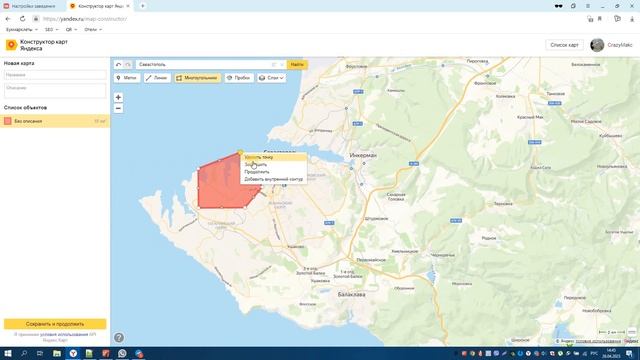Open the Список карт button
This screenshot has width=640, height=360.
click(x=564, y=45)
